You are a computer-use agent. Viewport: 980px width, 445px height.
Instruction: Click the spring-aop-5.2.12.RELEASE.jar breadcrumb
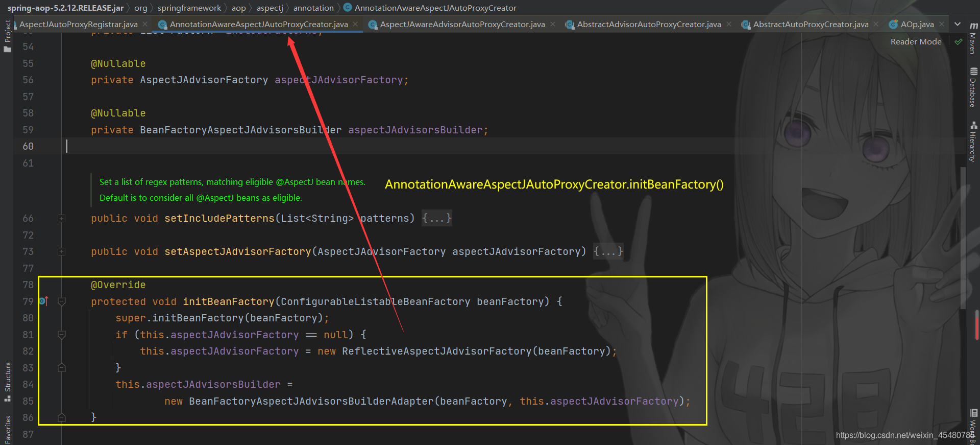click(65, 8)
